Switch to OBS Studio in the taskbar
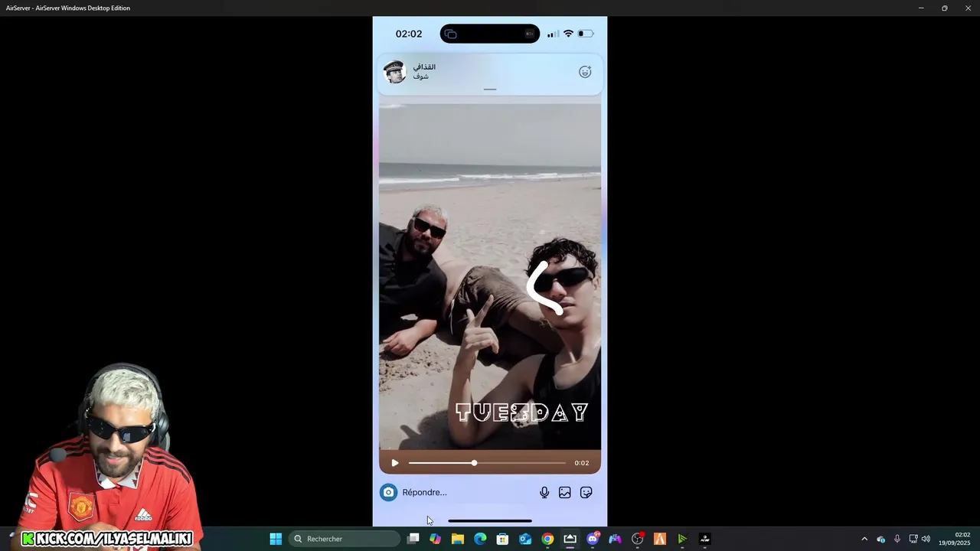The image size is (980, 551). click(x=637, y=539)
